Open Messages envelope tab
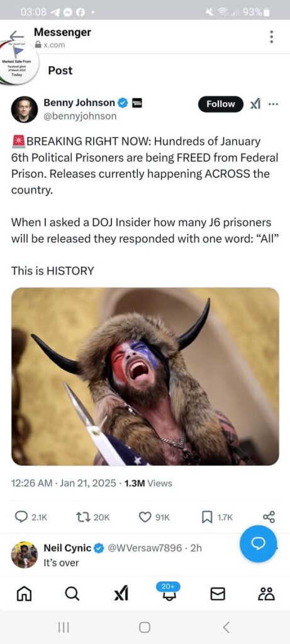Viewport: 290px width, 644px height. coord(218,594)
